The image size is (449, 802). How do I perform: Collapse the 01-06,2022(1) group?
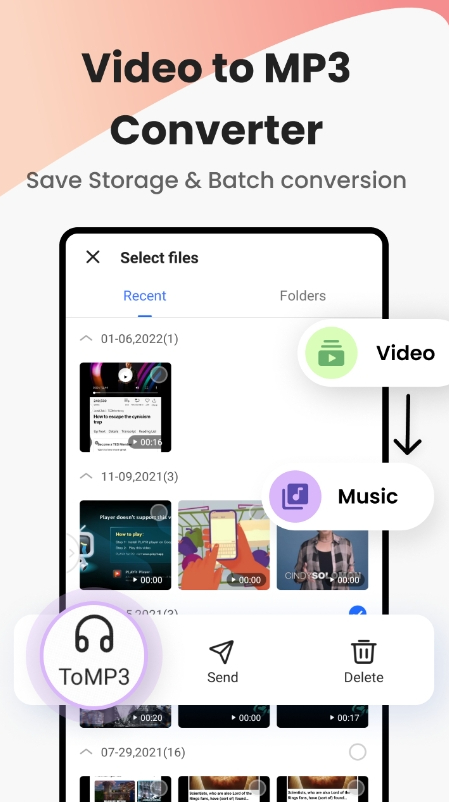tap(86, 338)
